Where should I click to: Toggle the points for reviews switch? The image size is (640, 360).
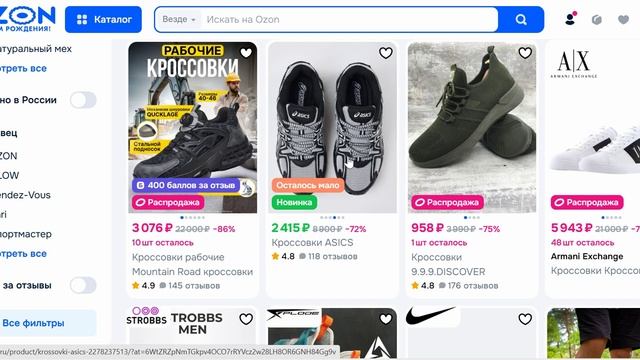[83, 285]
